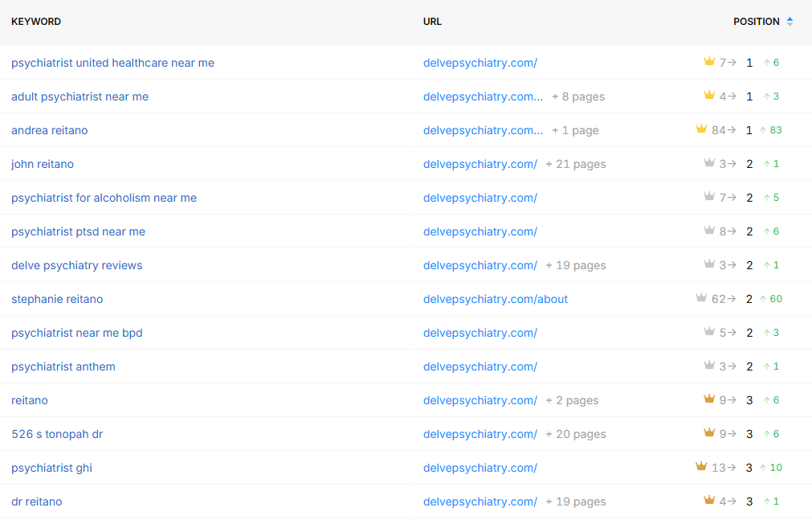
Task: Click silver crown in 'psychiatrist for alcoholism near me' row
Action: pos(709,196)
